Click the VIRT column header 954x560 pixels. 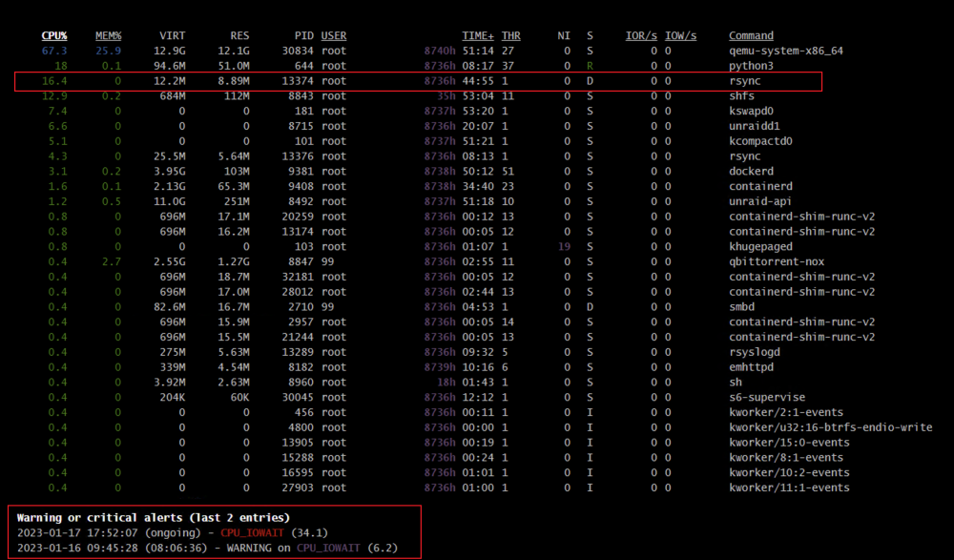click(172, 36)
